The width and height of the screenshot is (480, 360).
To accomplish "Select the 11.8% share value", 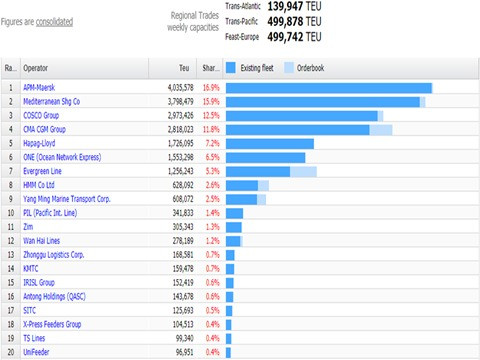I will click(211, 129).
